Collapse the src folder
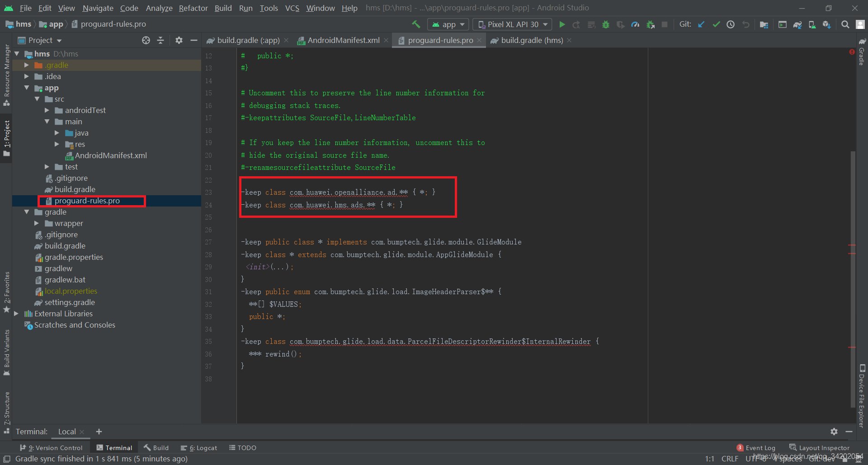 [x=37, y=99]
